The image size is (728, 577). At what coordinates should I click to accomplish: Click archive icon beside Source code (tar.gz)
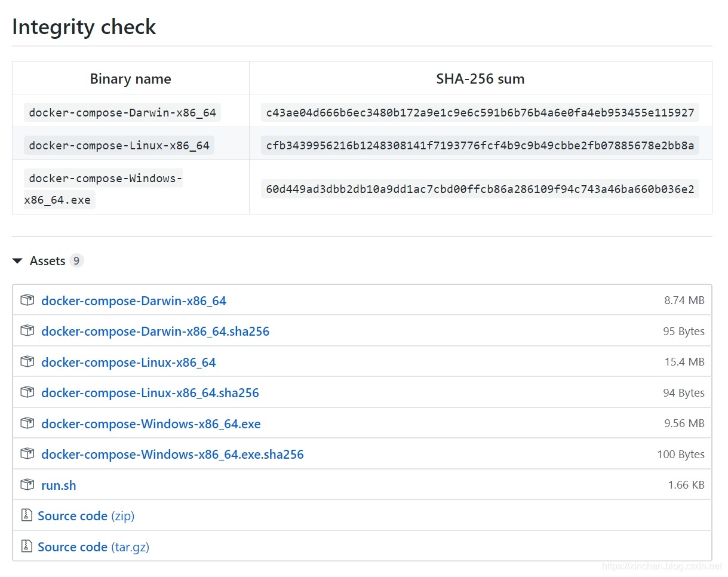tap(26, 546)
